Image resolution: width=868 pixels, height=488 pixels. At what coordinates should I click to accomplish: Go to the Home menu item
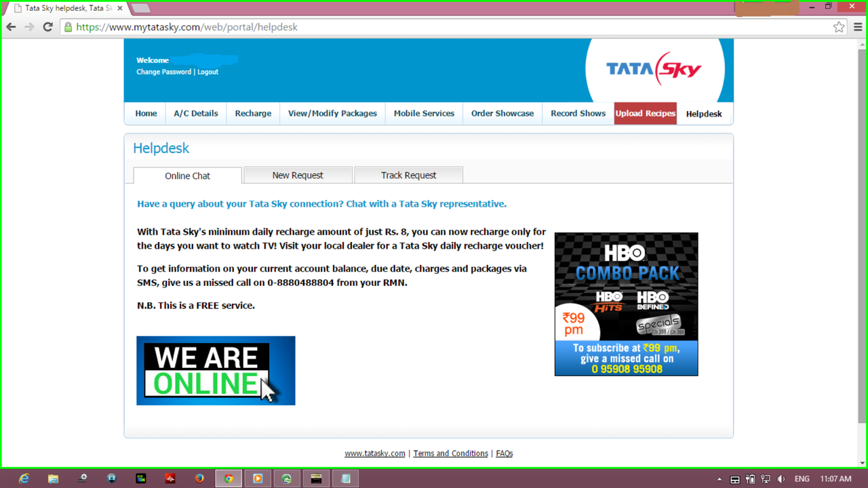pyautogui.click(x=146, y=113)
